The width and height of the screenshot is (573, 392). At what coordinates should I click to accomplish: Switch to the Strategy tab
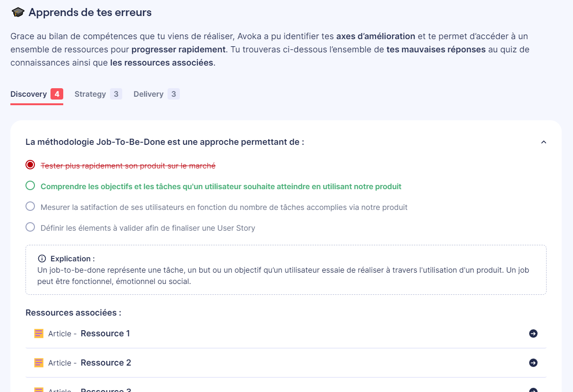click(90, 94)
